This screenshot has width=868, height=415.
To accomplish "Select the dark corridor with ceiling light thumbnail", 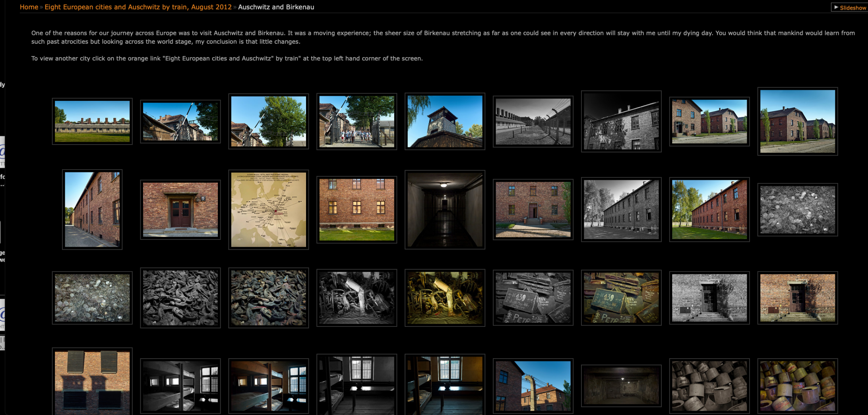I will (x=445, y=210).
